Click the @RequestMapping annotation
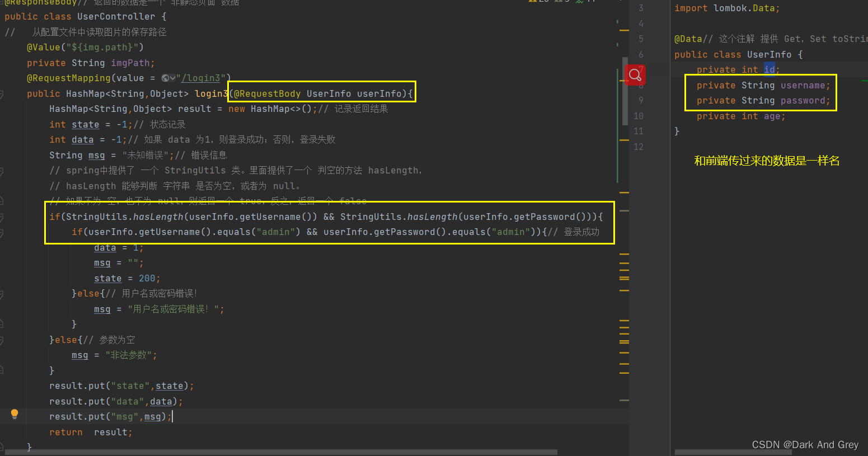 click(x=69, y=78)
